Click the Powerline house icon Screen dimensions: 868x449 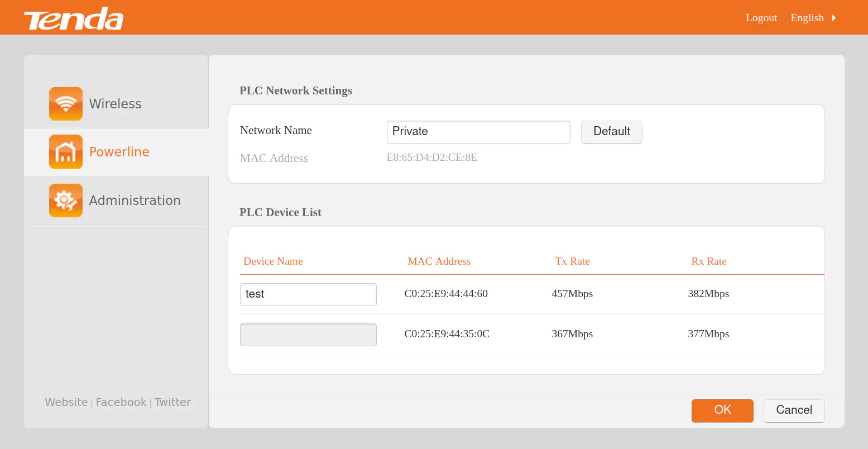coord(66,152)
